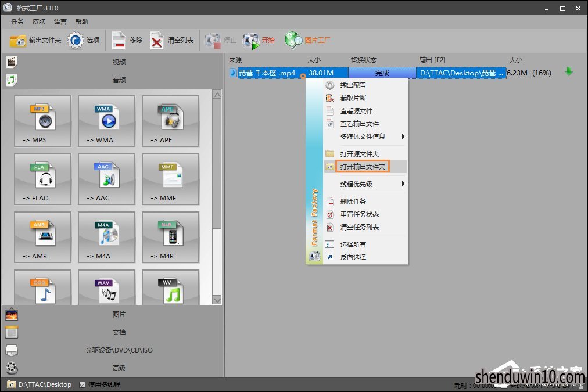Click the audio formats scrollbar thumb
Screen dimensions: 588x392
tap(217, 261)
